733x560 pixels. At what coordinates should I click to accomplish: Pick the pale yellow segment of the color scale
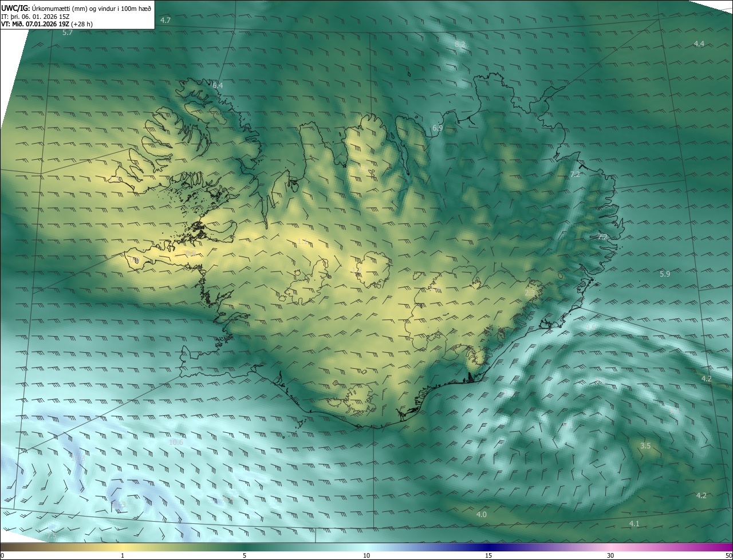pyautogui.click(x=123, y=547)
